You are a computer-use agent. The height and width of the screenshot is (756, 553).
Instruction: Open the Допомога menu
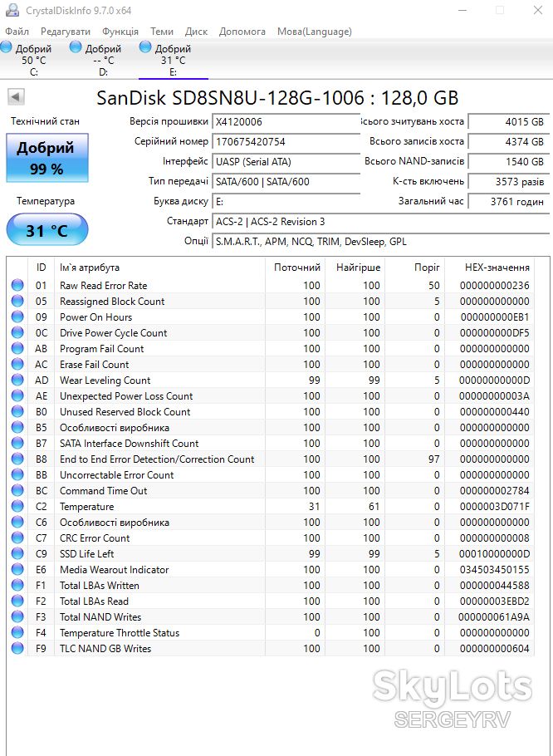tap(242, 32)
